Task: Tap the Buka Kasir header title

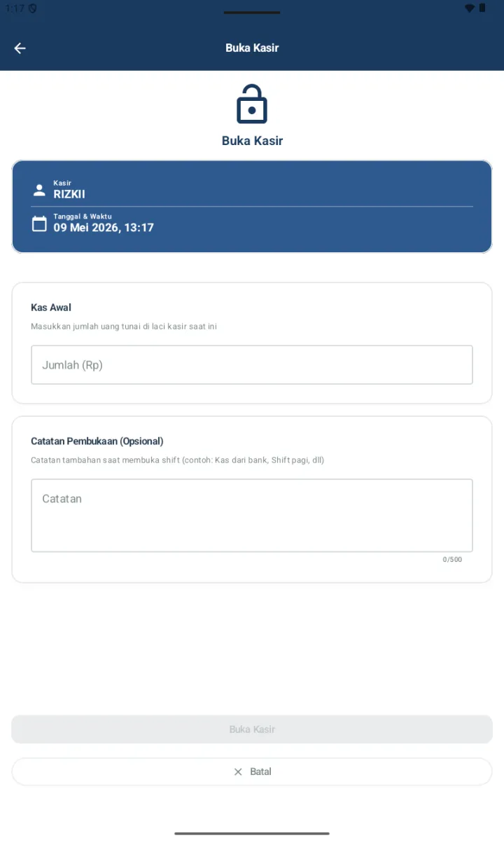Action: click(252, 48)
